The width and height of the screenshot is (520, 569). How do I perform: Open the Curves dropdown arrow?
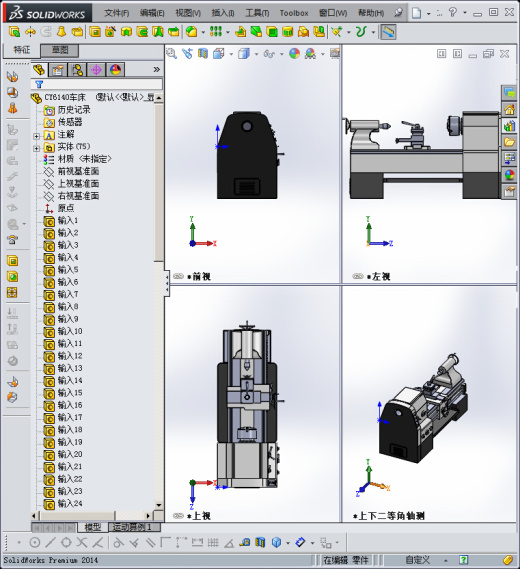click(373, 32)
